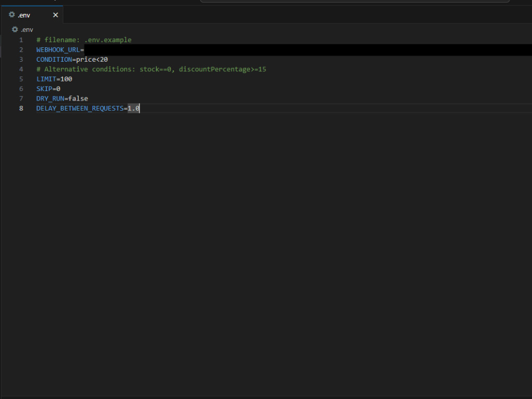Image resolution: width=532 pixels, height=399 pixels.
Task: Click line number 5 in the gutter
Action: pyautogui.click(x=21, y=79)
